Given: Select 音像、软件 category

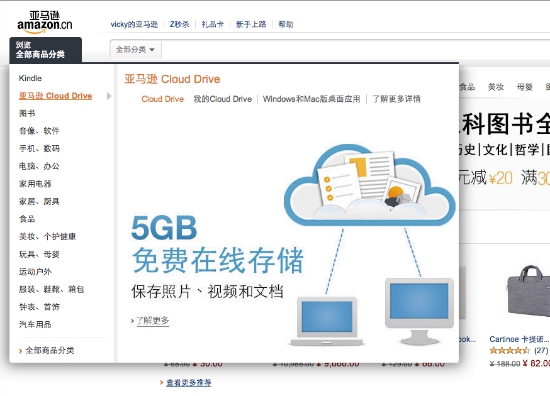Looking at the screenshot, I should [39, 131].
